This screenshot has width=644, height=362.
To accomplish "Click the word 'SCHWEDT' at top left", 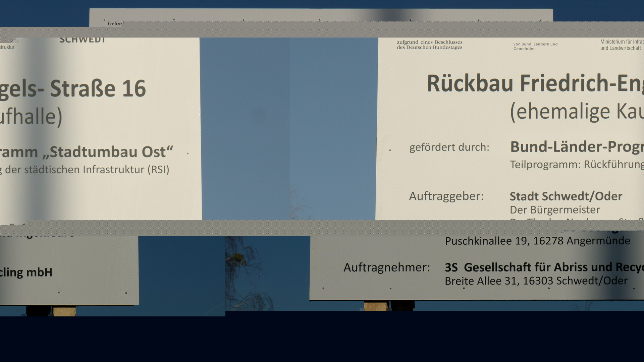I will tap(82, 40).
